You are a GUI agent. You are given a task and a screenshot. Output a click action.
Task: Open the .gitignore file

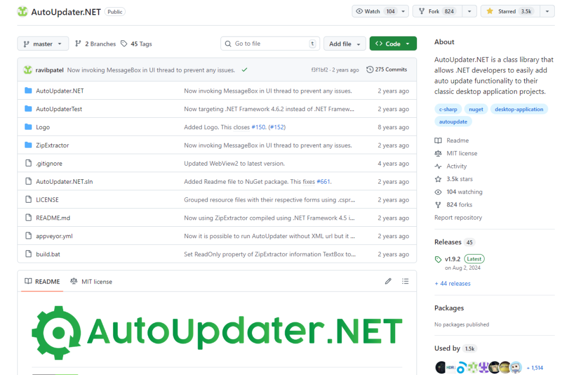[x=49, y=164]
